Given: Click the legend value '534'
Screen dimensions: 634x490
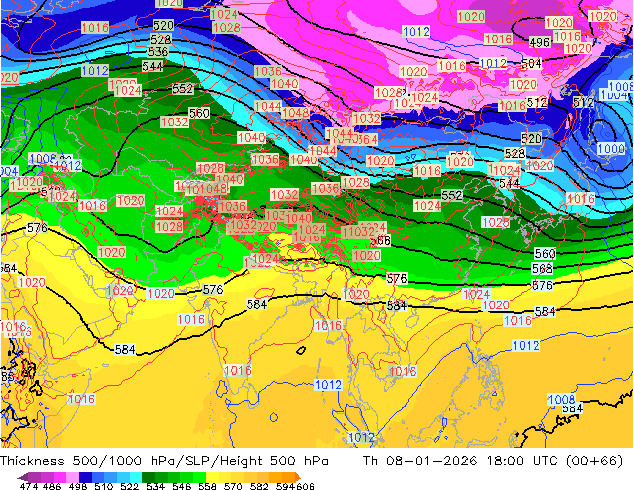Looking at the screenshot, I should [155, 486].
